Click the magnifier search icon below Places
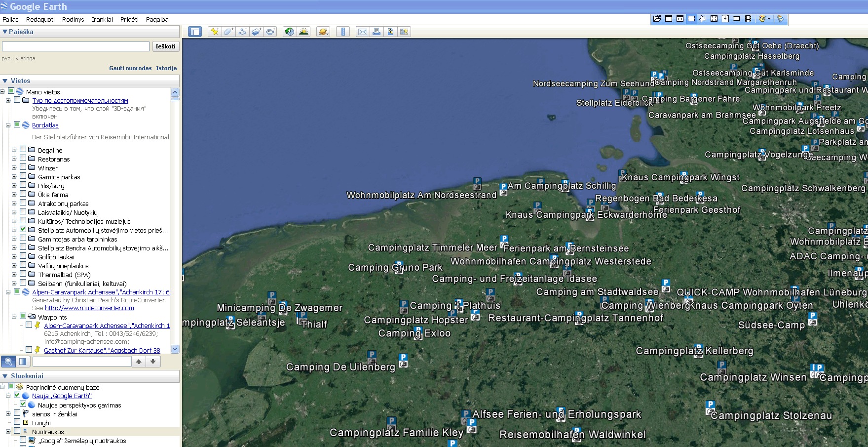Viewport: 868px width, 447px height. point(8,362)
